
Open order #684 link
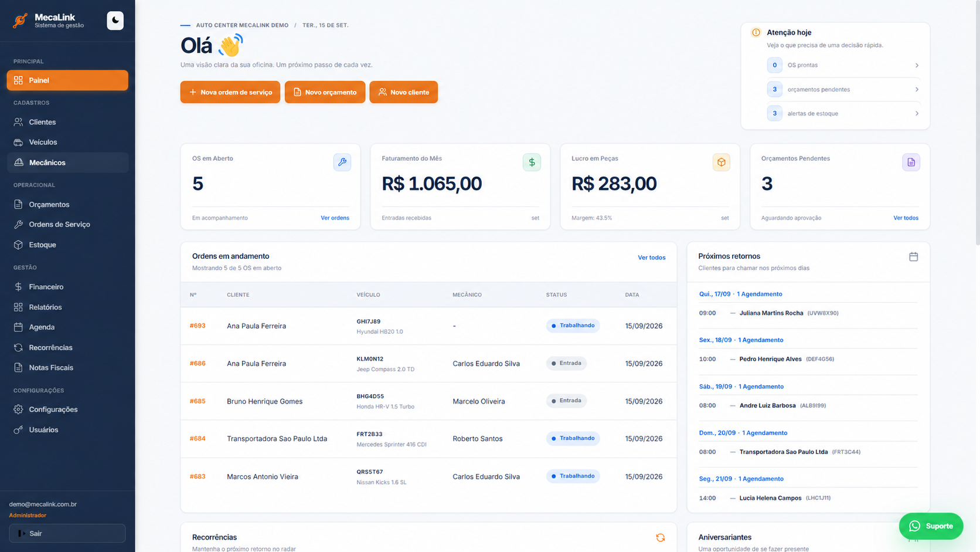tap(198, 438)
